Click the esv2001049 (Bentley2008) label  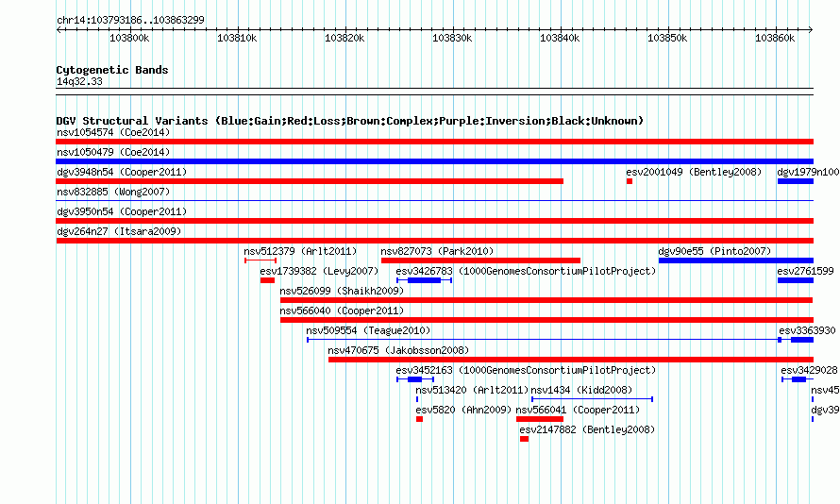(x=694, y=172)
